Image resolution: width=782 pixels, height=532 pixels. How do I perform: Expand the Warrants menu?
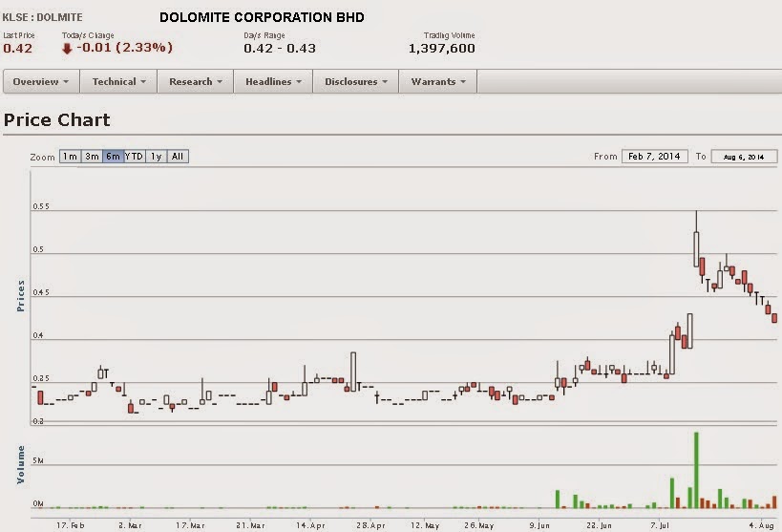click(x=438, y=81)
